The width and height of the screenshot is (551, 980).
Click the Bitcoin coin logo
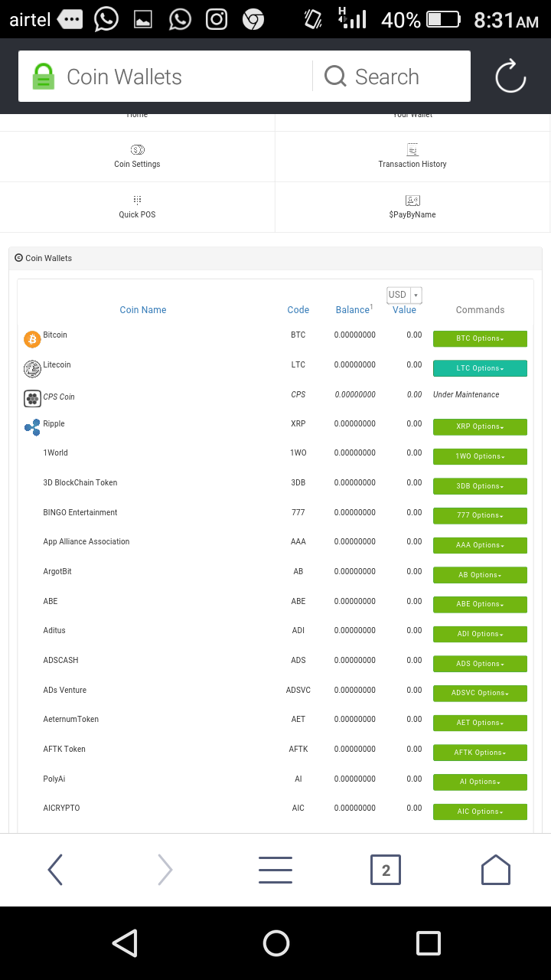(32, 339)
